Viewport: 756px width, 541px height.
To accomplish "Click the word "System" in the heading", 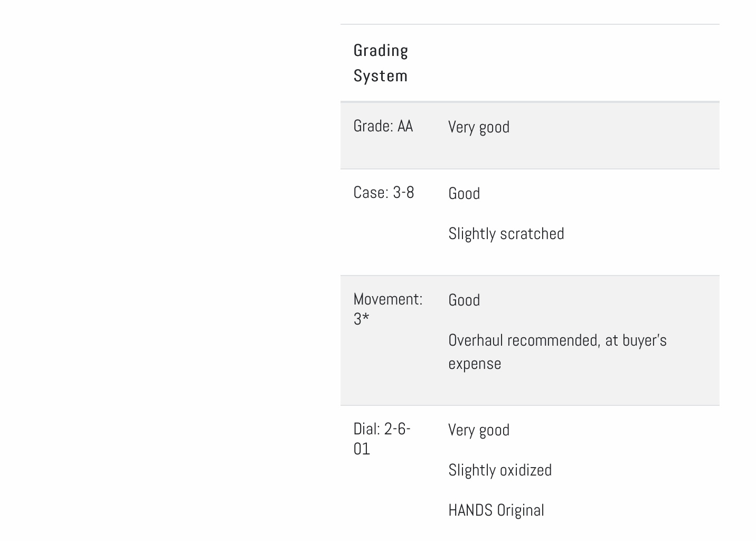I will tap(380, 76).
